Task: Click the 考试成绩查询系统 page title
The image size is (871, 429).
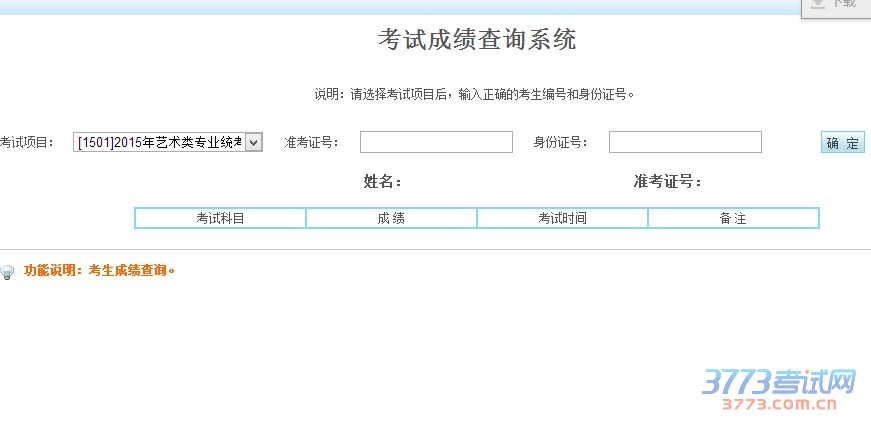Action: click(x=477, y=40)
